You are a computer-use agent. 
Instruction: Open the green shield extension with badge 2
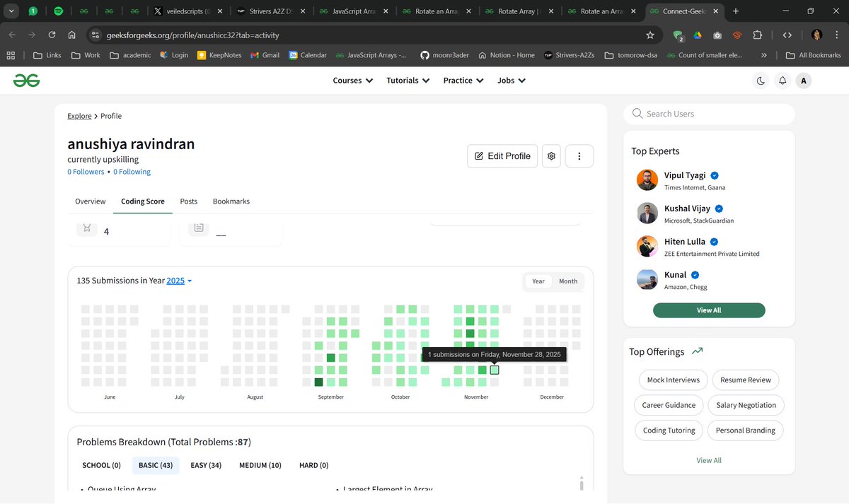pyautogui.click(x=678, y=35)
